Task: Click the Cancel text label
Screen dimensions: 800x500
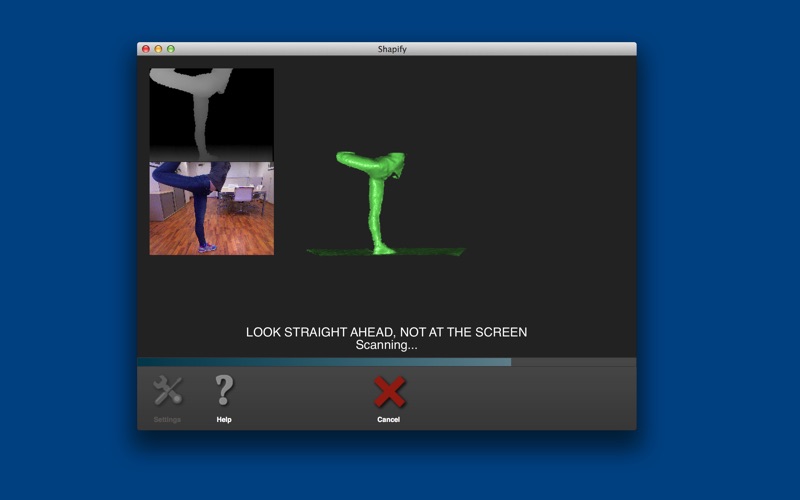Action: 389,420
